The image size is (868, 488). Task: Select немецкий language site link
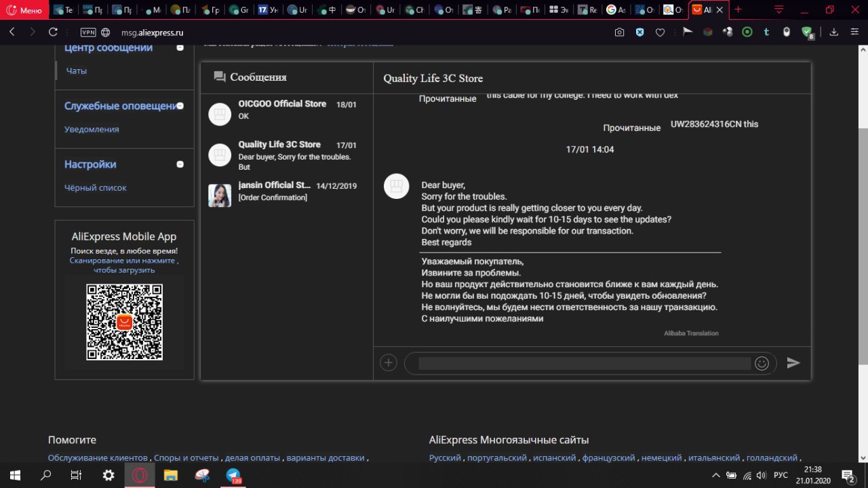click(x=662, y=458)
